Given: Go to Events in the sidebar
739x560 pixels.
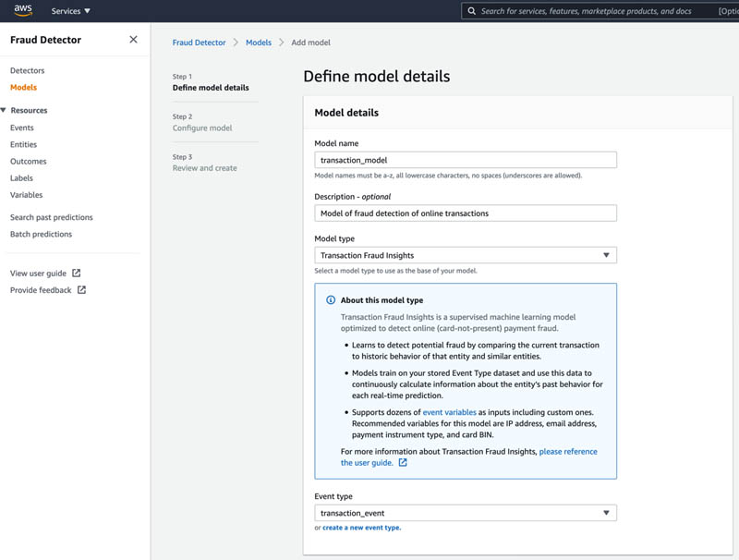Looking at the screenshot, I should [x=21, y=128].
